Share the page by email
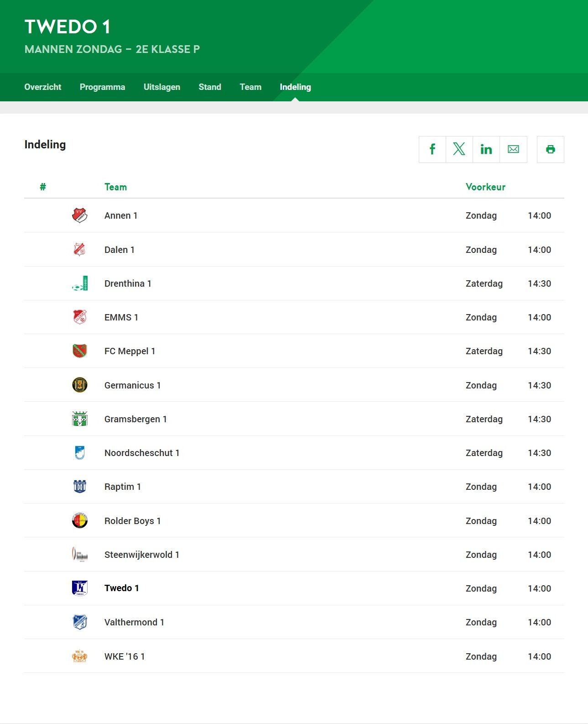This screenshot has height=724, width=588. point(514,149)
